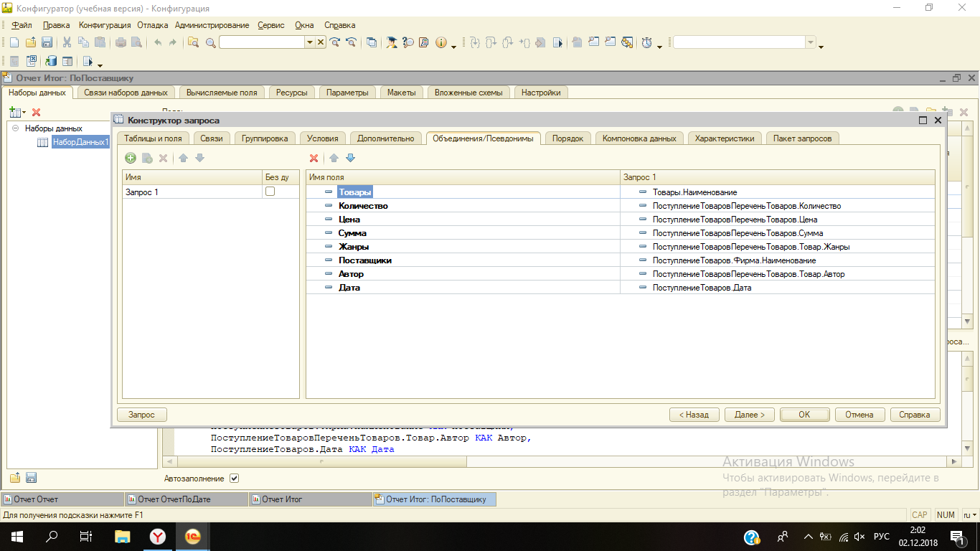Switch to the Группировка tab

[x=265, y=138]
